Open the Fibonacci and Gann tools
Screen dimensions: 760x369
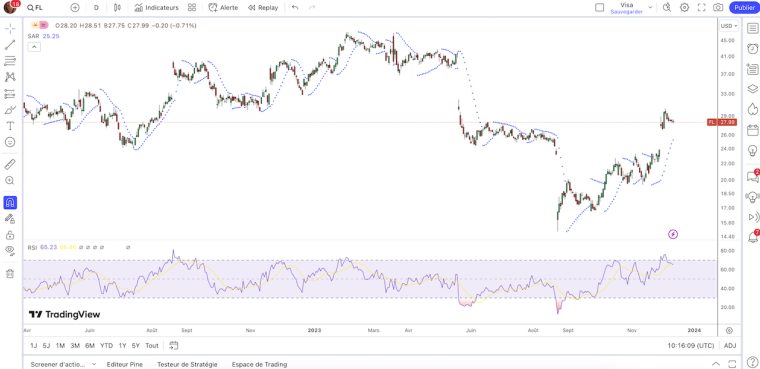(x=10, y=61)
